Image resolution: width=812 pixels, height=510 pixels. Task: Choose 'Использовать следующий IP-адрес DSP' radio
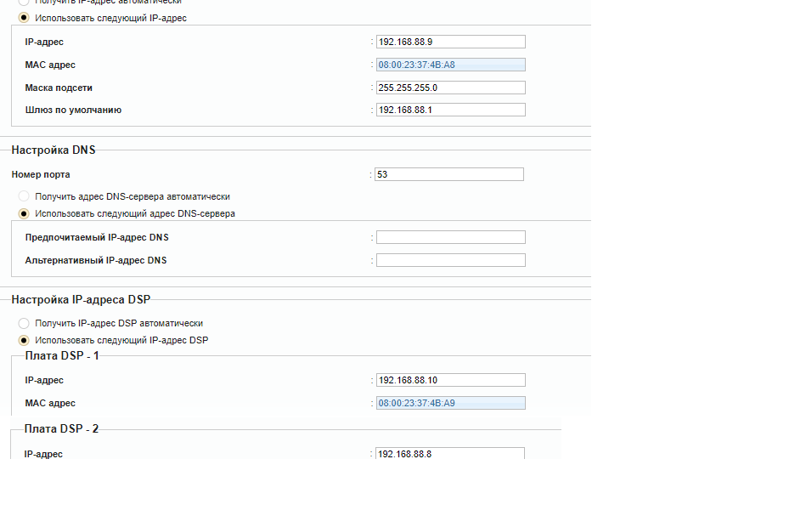click(x=24, y=341)
